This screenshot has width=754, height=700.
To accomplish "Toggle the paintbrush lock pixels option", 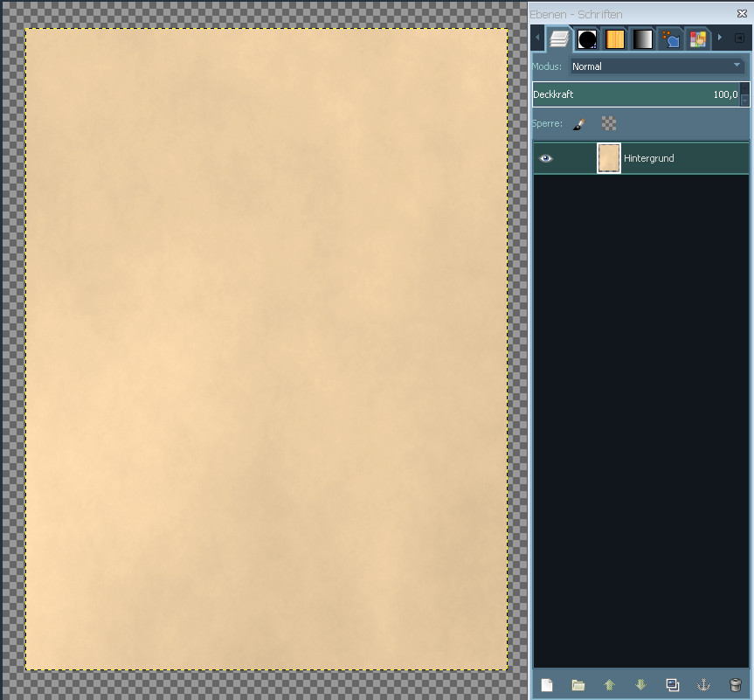I will [x=578, y=124].
